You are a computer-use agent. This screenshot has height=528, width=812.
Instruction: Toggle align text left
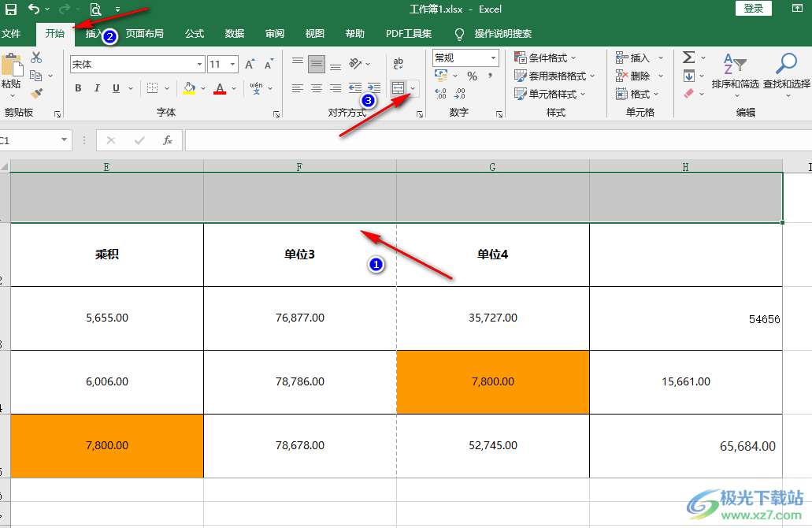click(297, 88)
